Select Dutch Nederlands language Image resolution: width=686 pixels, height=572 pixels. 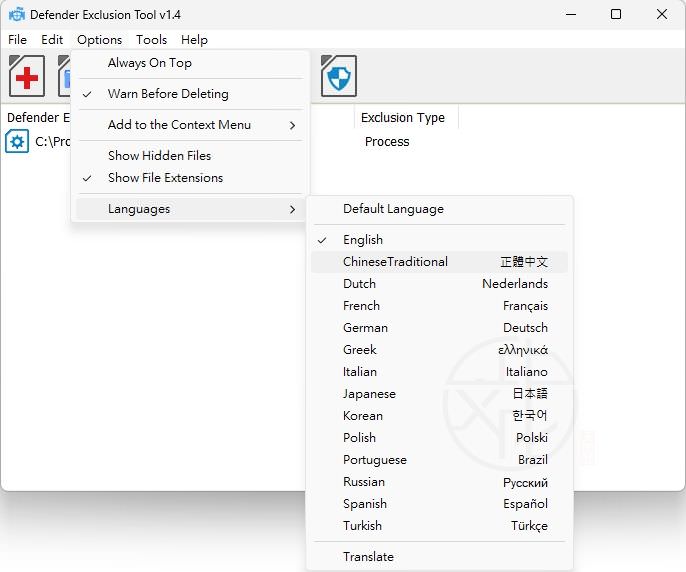pyautogui.click(x=439, y=284)
